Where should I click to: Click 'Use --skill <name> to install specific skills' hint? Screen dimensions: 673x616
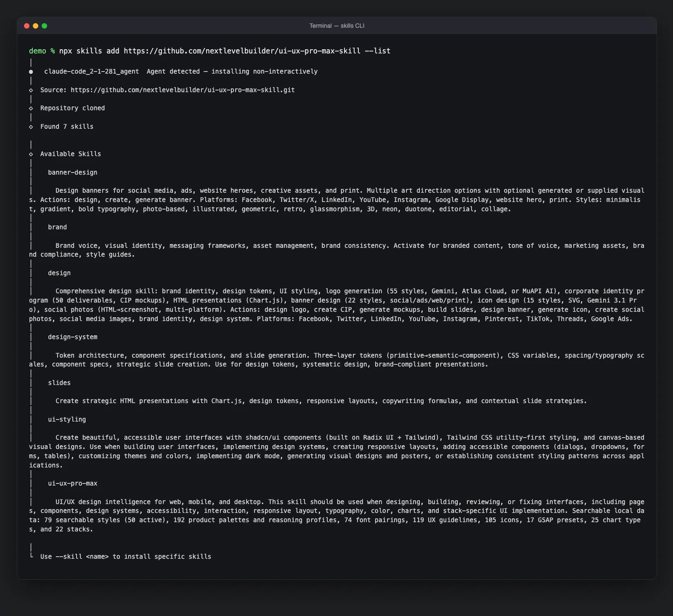point(126,557)
